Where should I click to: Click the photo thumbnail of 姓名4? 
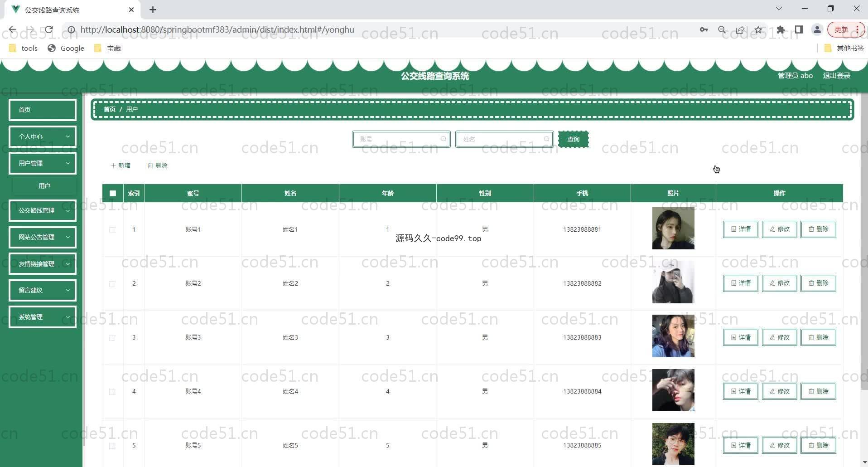coord(673,390)
